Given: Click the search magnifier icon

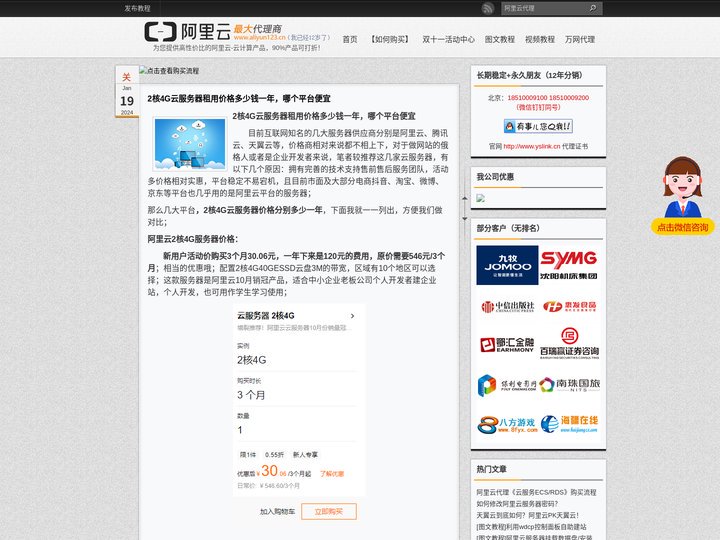Looking at the screenshot, I should (593, 8).
